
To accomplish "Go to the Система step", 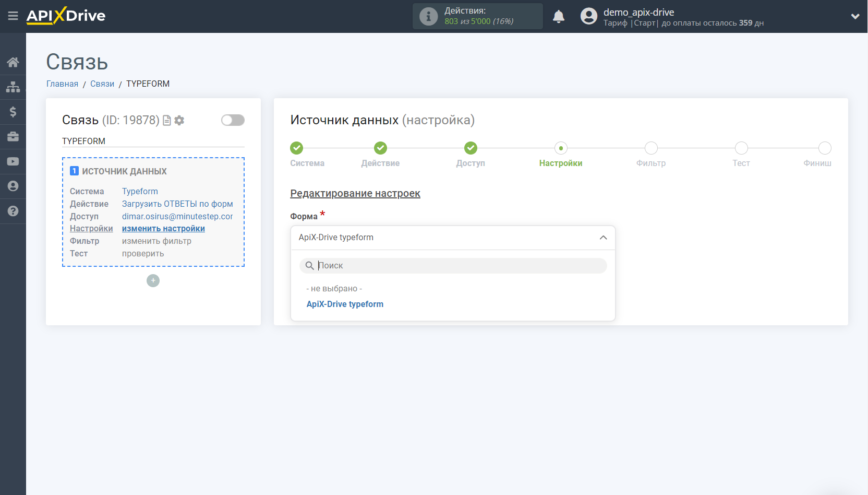I will 307,155.
